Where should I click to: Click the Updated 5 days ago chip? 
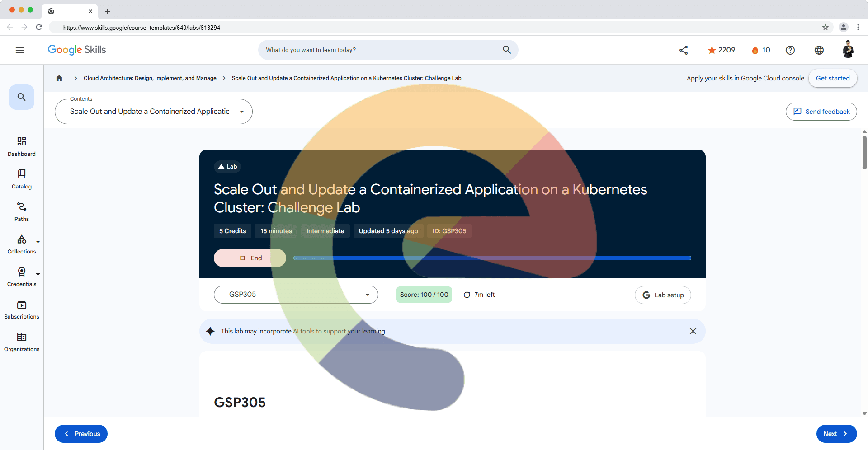pos(388,231)
